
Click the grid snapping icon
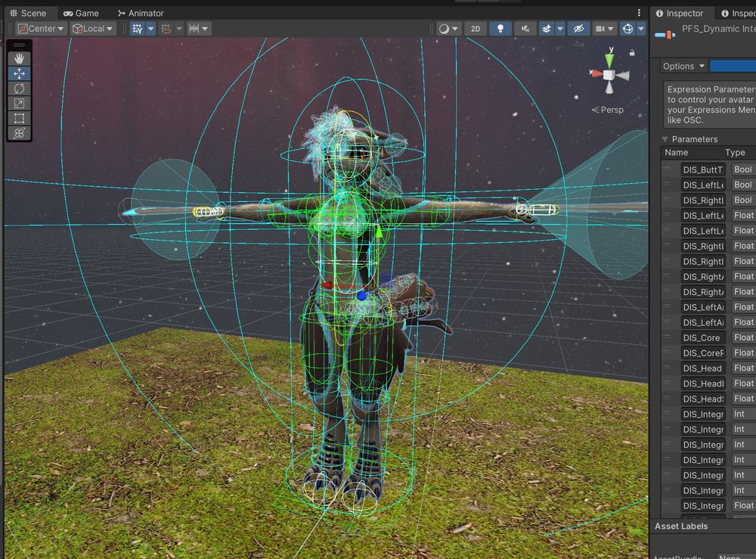pyautogui.click(x=166, y=29)
